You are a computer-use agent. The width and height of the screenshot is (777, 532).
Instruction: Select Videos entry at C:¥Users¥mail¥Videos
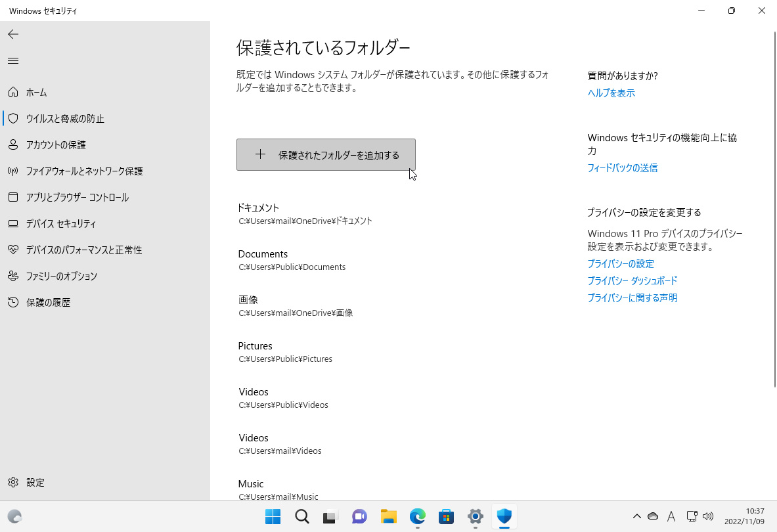(280, 445)
